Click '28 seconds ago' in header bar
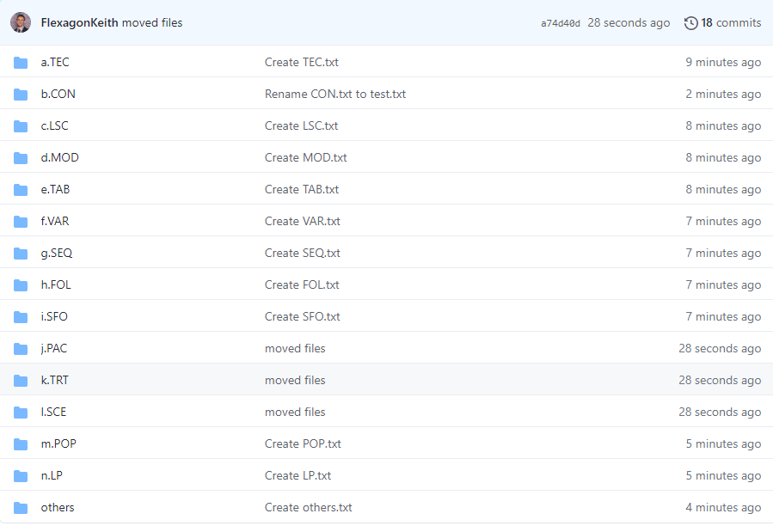Viewport: 773px width, 532px height. coord(629,22)
